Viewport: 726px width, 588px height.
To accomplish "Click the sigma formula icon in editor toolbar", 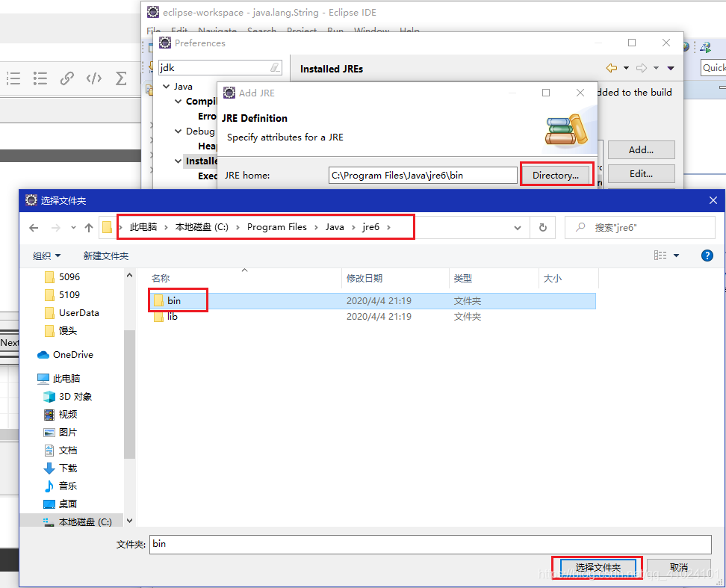I will (121, 78).
